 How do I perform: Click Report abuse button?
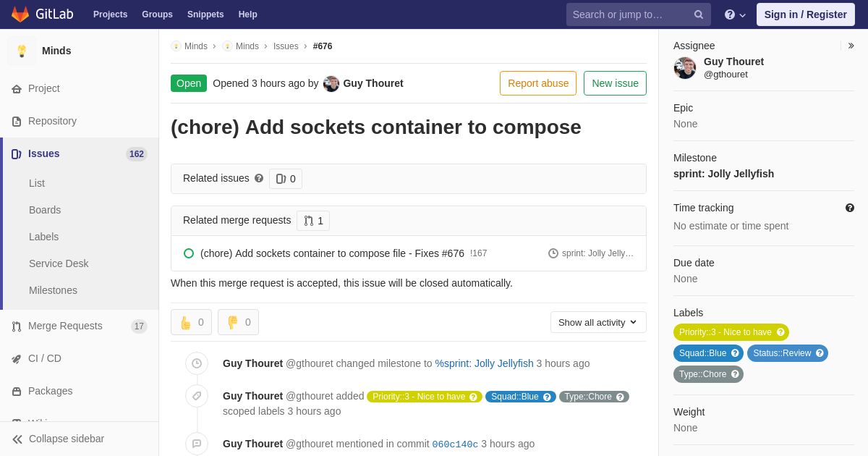538,83
